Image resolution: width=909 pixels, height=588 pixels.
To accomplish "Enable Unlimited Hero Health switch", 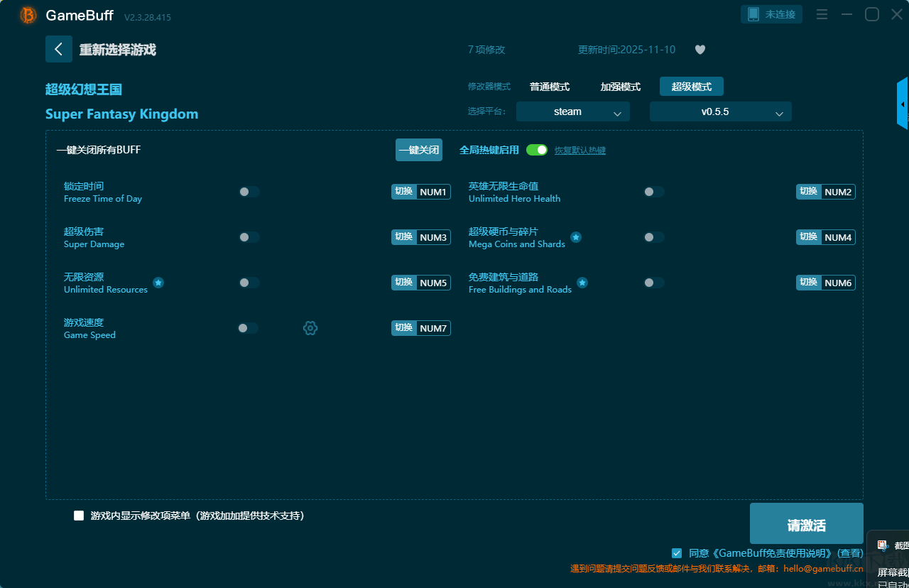I will coord(654,192).
